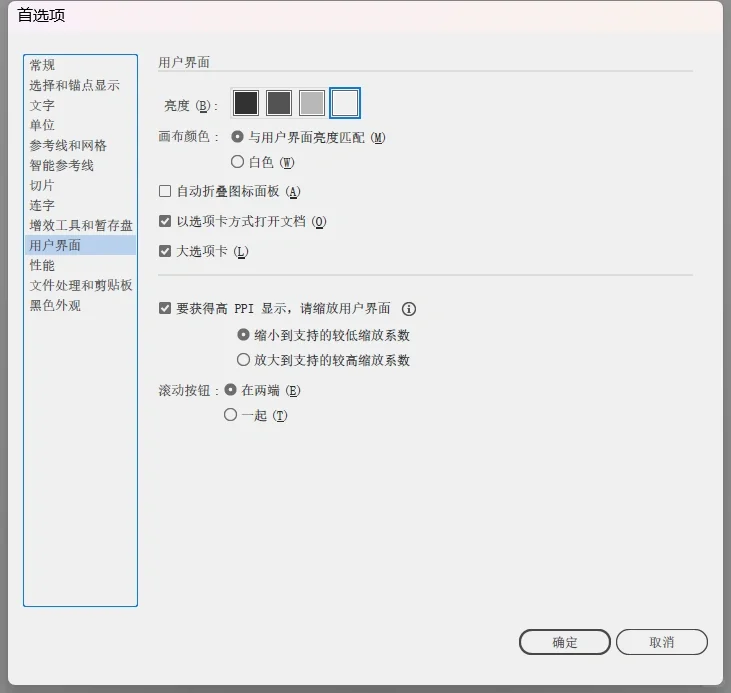Open 选择和锚点显示 preferences category
The height and width of the screenshot is (693, 731).
click(80, 85)
